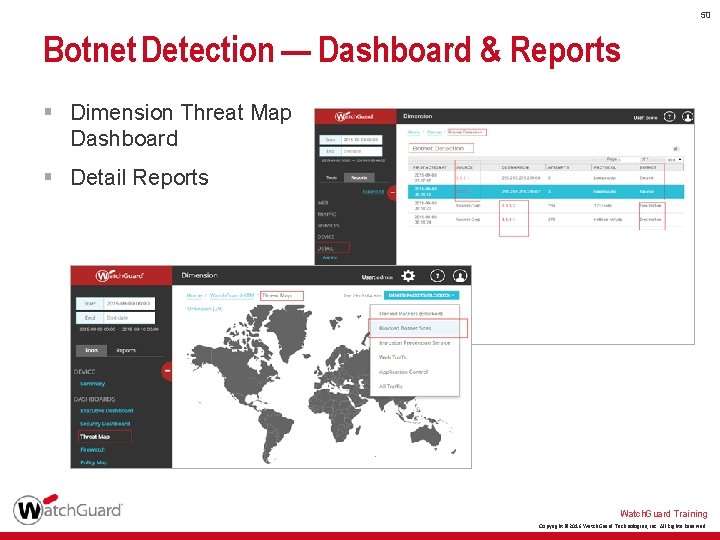Click Australia on the threat map
The height and width of the screenshot is (540, 720).
426,434
